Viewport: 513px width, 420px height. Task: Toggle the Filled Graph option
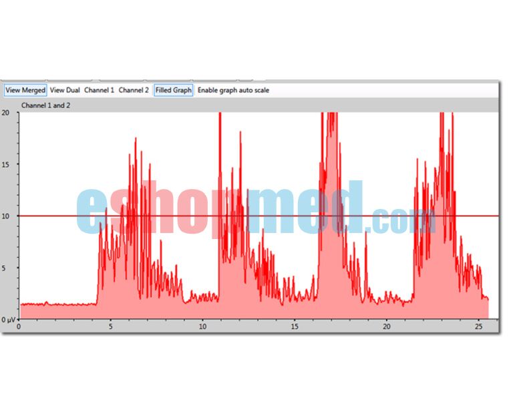point(173,90)
